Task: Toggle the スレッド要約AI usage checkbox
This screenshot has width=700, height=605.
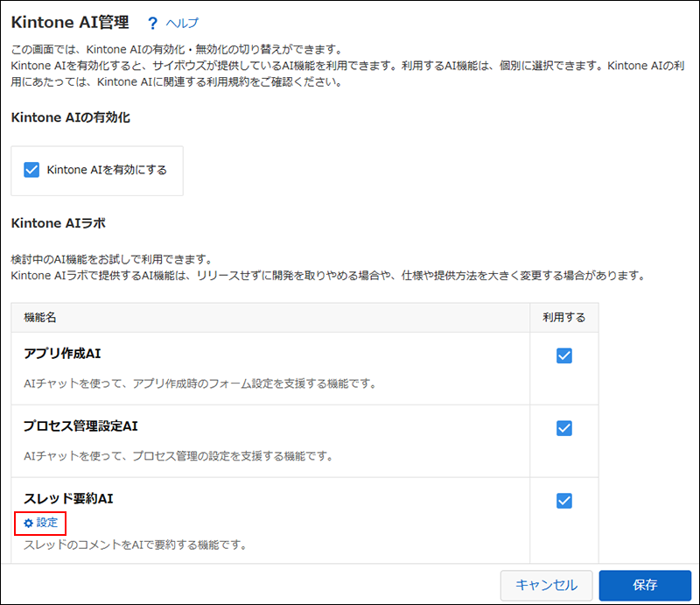Action: click(563, 501)
